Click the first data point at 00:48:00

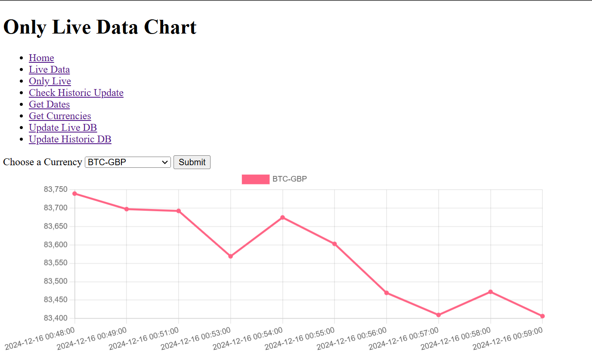[74, 193]
